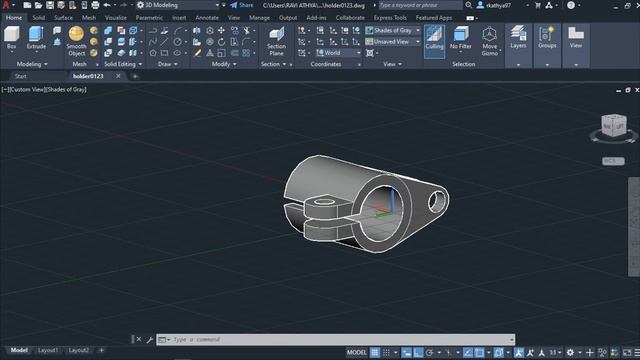This screenshot has height=360, width=640.
Task: Close the holder0123 drawing tab
Action: coord(118,76)
